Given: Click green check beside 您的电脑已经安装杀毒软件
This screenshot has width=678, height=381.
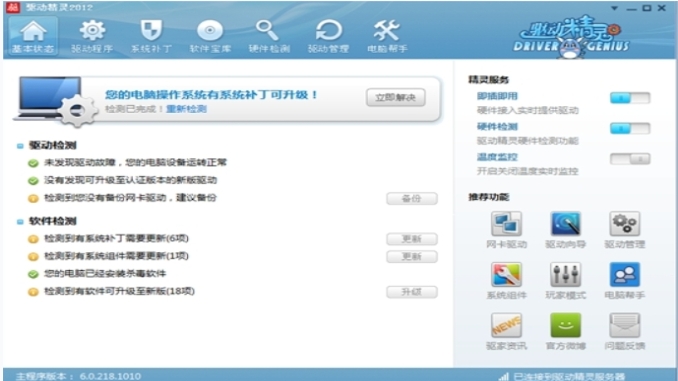Looking at the screenshot, I should [33, 275].
